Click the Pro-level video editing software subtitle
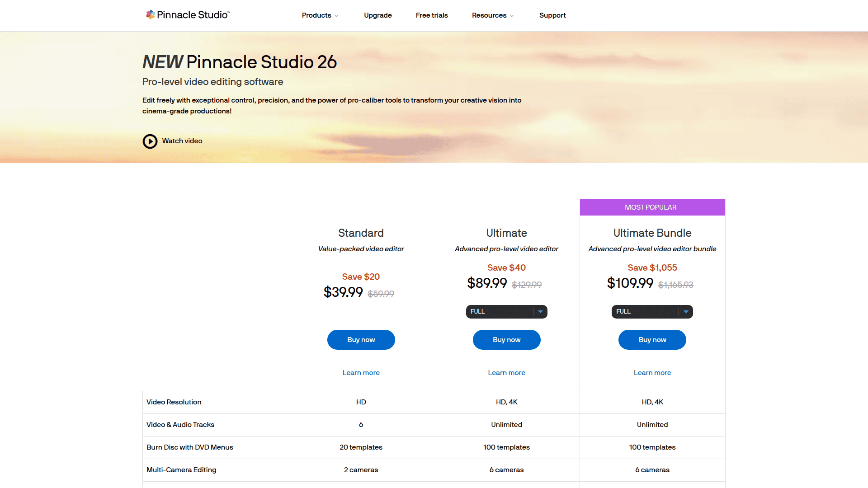868x488 pixels. point(213,82)
